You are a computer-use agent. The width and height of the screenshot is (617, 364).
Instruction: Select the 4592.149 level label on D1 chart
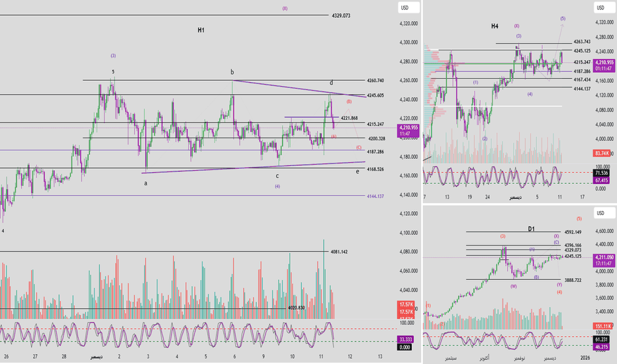[x=573, y=232]
